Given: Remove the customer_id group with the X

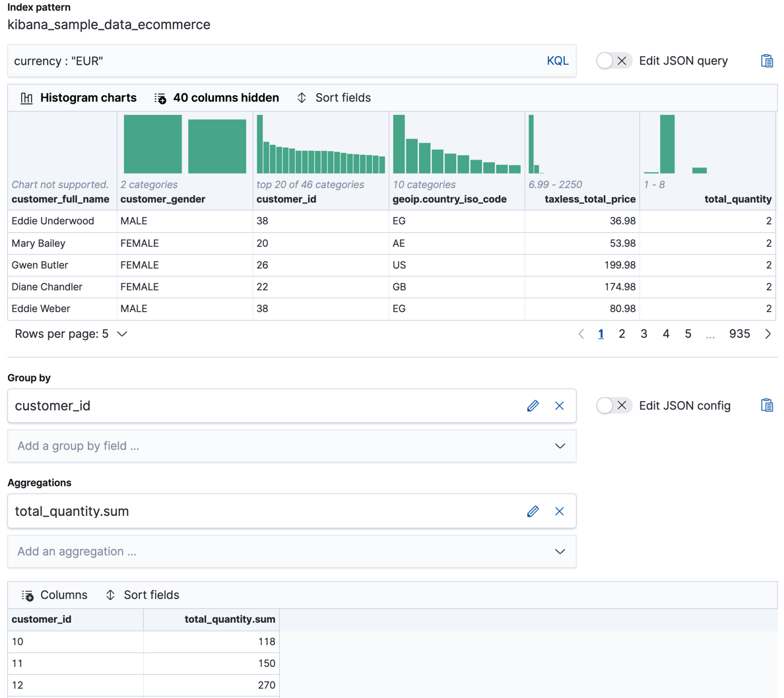Looking at the screenshot, I should click(559, 405).
